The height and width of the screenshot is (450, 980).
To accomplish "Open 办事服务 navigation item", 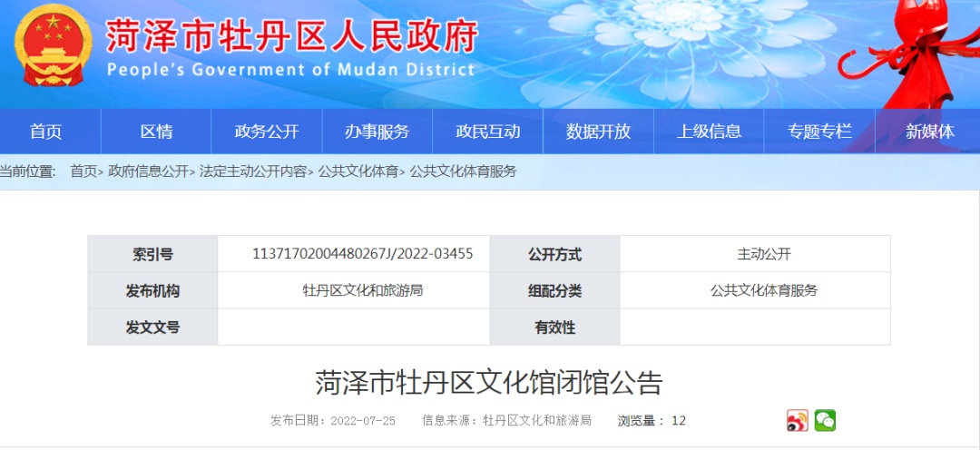I will [x=377, y=132].
